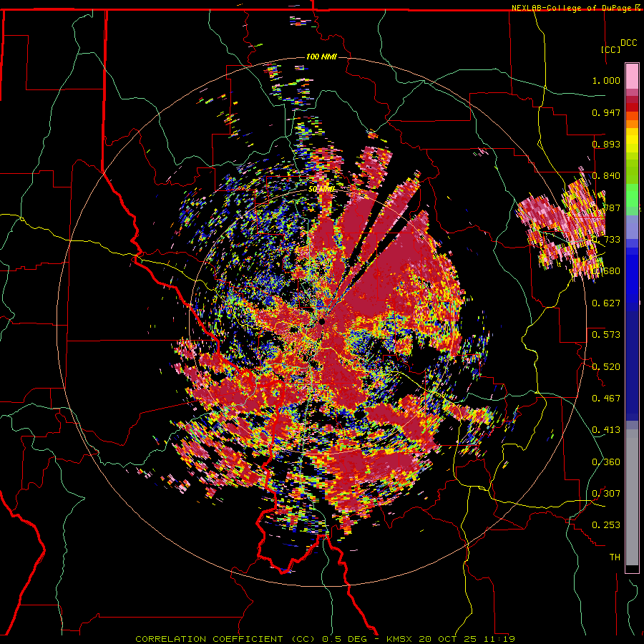Viewport: 644px width, 644px height.
Task: Click the CORRELATION COEFFICIENT (CC) caption text
Action: pos(225,639)
